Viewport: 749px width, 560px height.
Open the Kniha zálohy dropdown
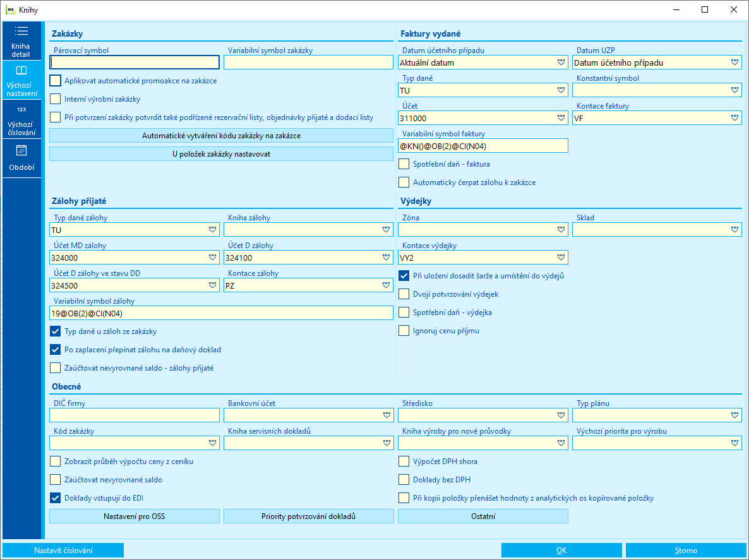386,230
